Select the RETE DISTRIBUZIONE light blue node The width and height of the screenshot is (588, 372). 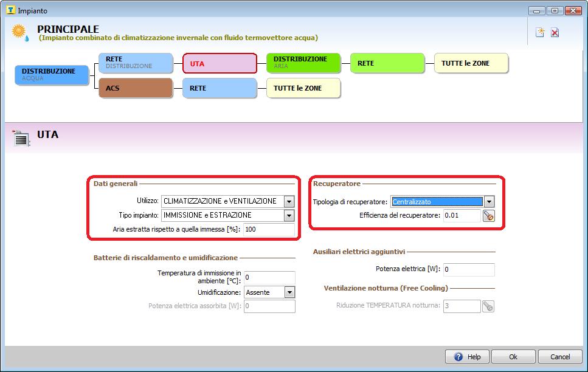pos(136,63)
